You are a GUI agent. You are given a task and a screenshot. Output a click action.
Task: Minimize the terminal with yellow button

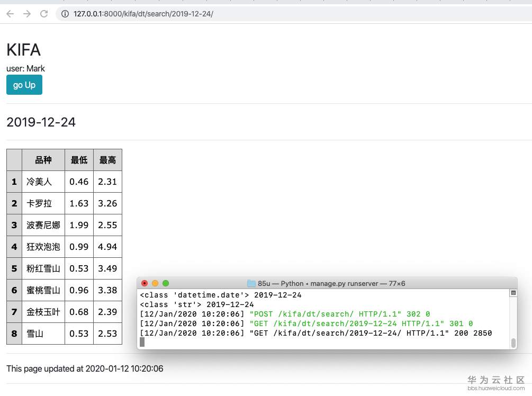click(155, 283)
